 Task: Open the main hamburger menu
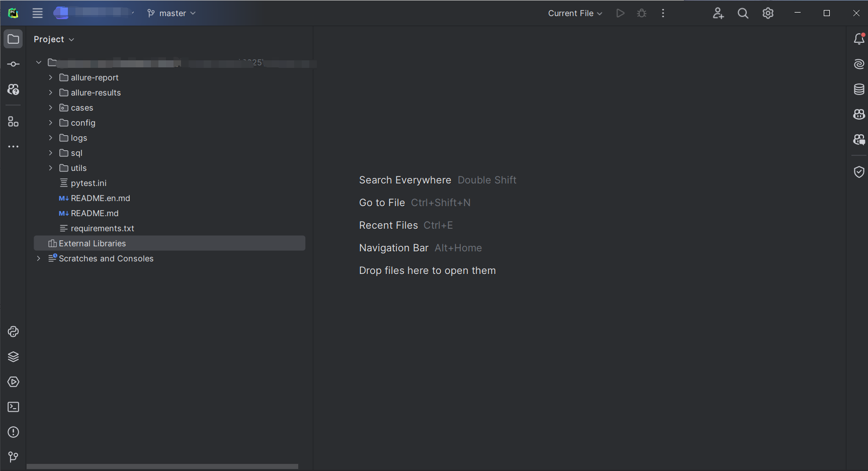tap(38, 13)
